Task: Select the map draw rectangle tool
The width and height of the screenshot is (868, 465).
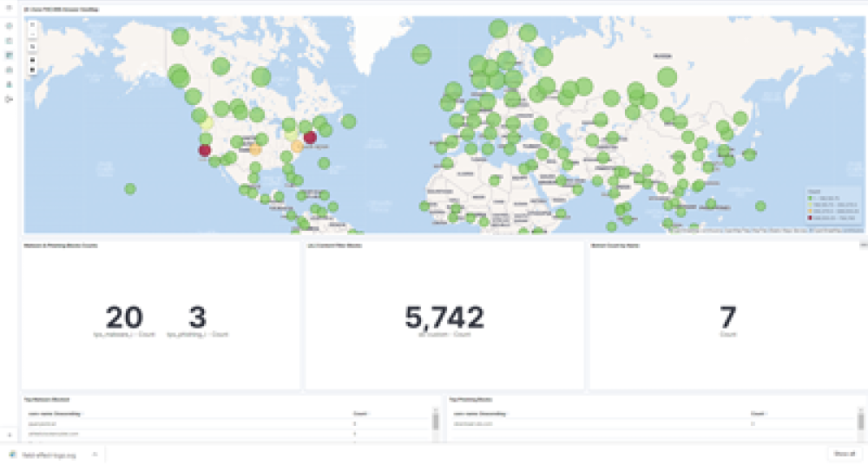Action: point(32,69)
